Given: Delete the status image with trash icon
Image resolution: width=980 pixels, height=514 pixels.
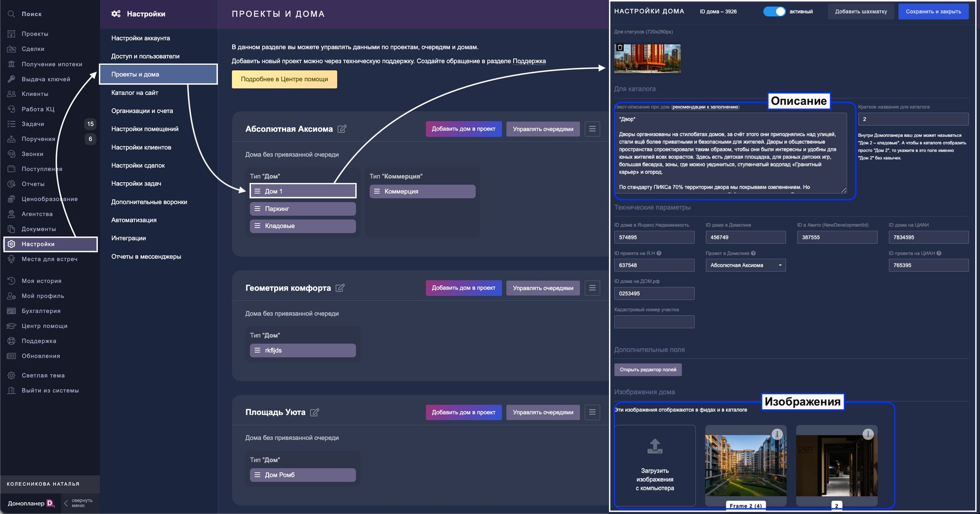Looking at the screenshot, I should [x=620, y=48].
